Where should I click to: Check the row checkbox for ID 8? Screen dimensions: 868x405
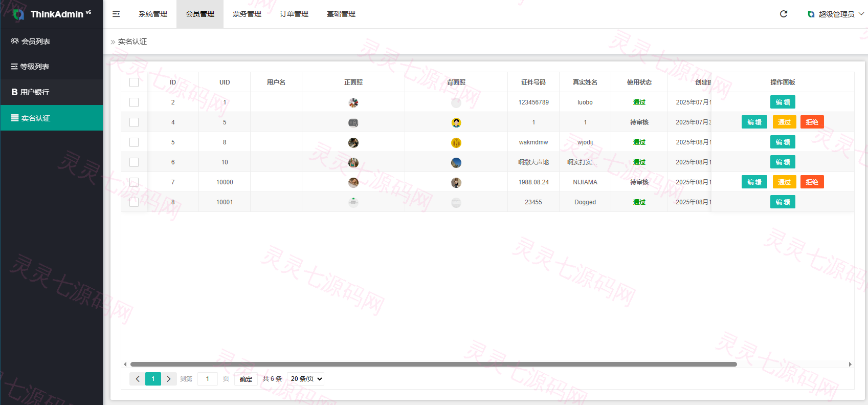134,202
